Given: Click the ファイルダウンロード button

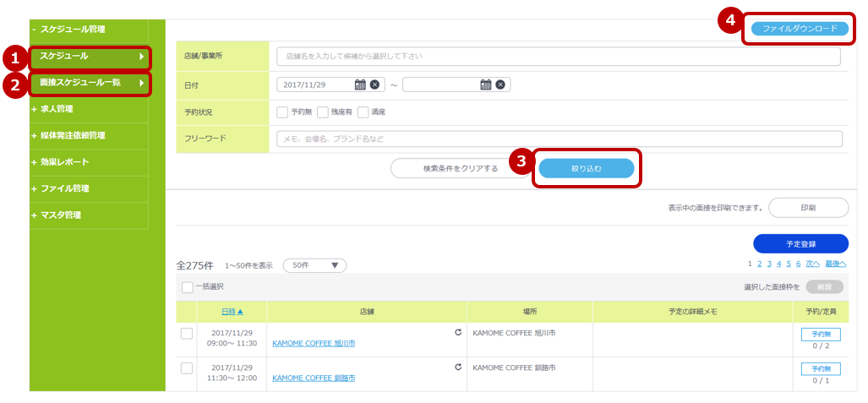Looking at the screenshot, I should coord(800,29).
